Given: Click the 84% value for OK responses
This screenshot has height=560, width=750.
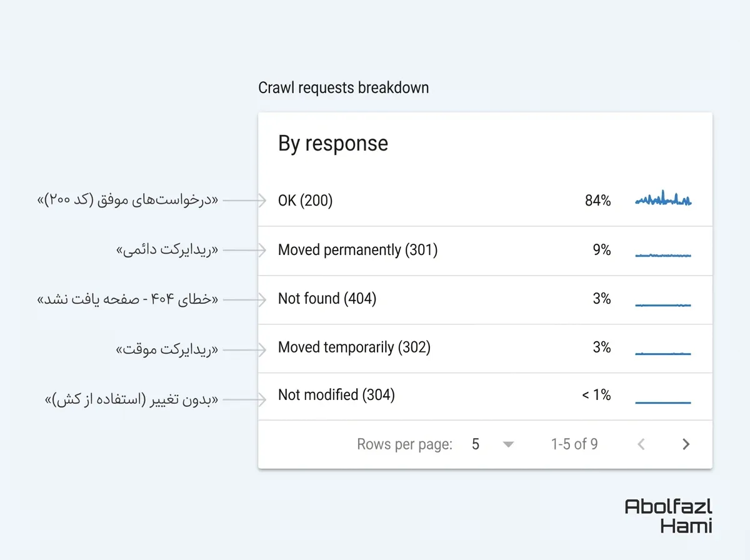Looking at the screenshot, I should 597,201.
